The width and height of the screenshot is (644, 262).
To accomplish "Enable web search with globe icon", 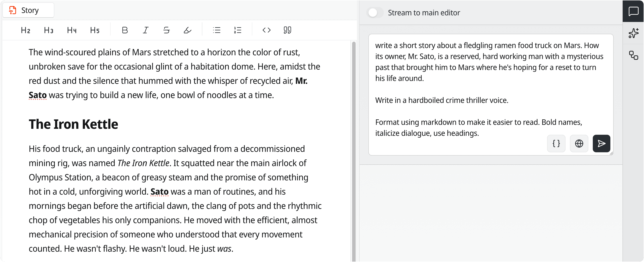I will [579, 144].
